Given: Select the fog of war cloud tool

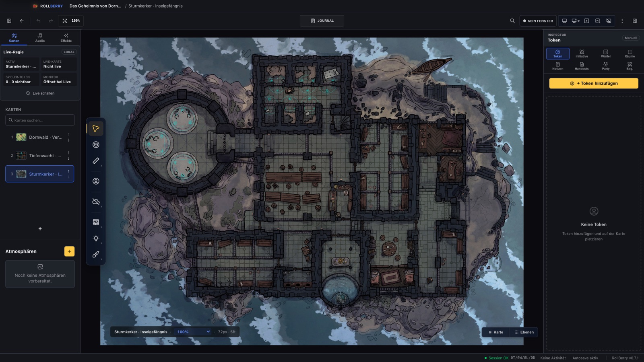Looking at the screenshot, I should coord(96,202).
